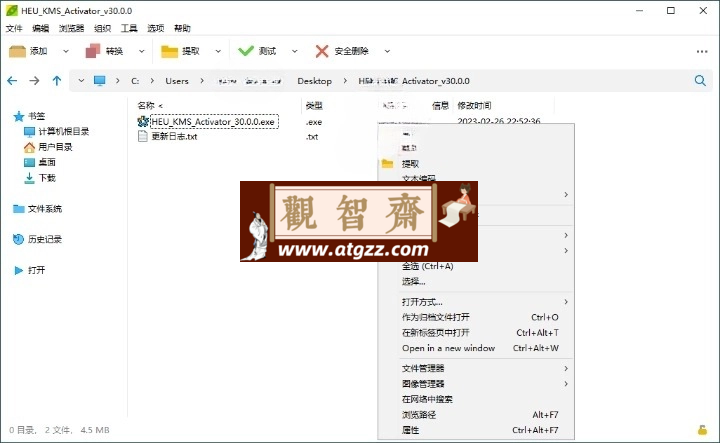Open the Secure delete (安全删除) dropdown arrow
The image size is (720, 443).
[x=387, y=51]
